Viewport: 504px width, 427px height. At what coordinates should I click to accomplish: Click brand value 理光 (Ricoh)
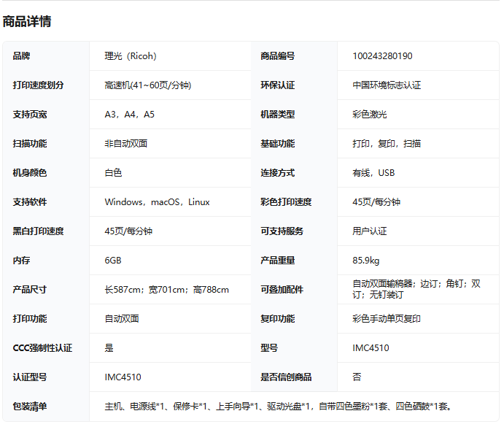click(x=131, y=56)
